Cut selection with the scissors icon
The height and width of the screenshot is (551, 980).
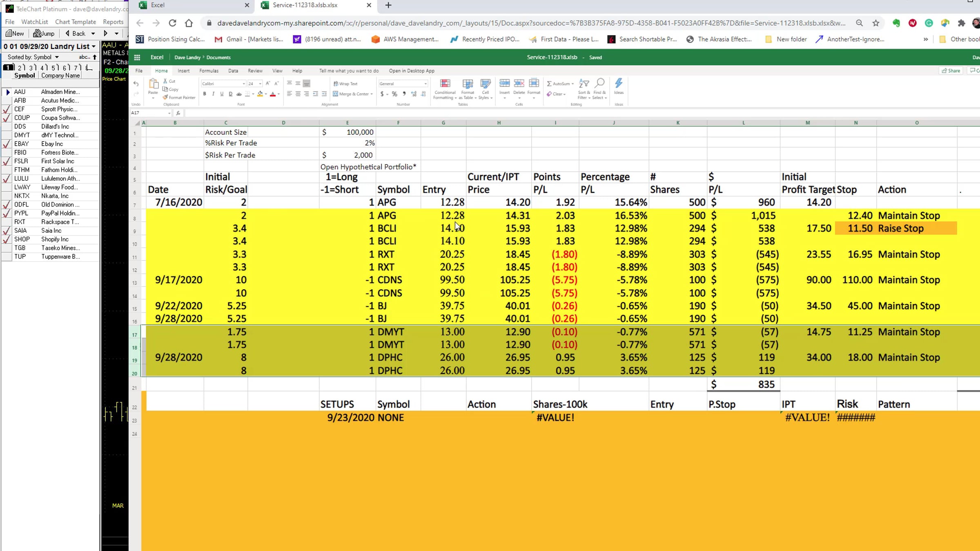165,81
